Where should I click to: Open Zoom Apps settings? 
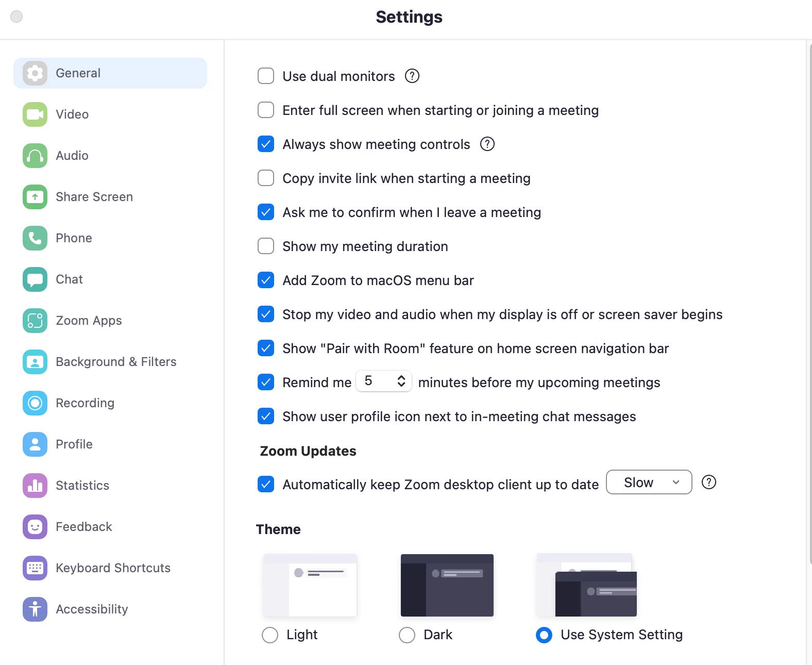point(110,321)
